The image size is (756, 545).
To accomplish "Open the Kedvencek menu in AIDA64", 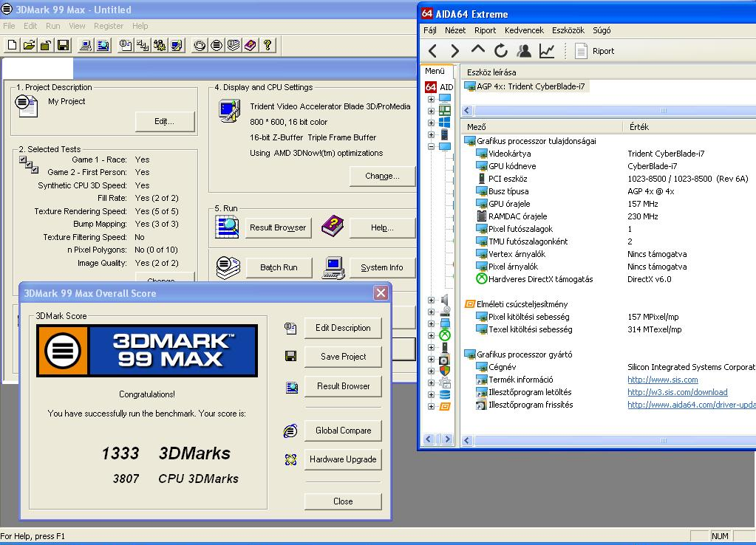I will tap(524, 30).
